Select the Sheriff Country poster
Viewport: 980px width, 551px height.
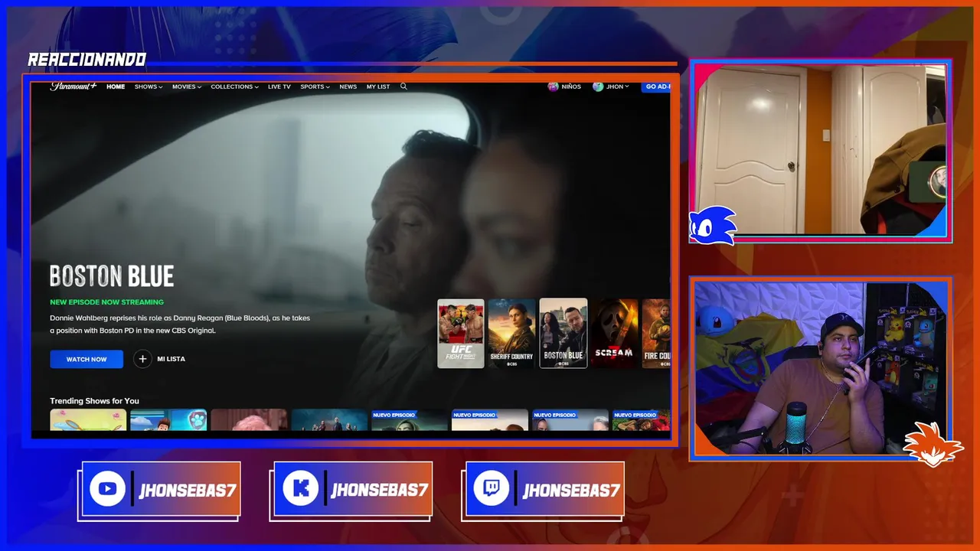512,334
